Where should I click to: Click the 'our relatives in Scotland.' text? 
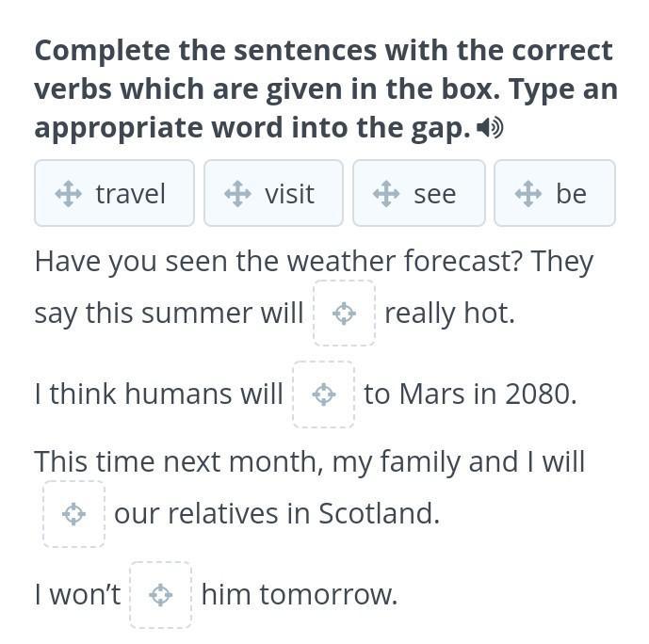(x=277, y=514)
